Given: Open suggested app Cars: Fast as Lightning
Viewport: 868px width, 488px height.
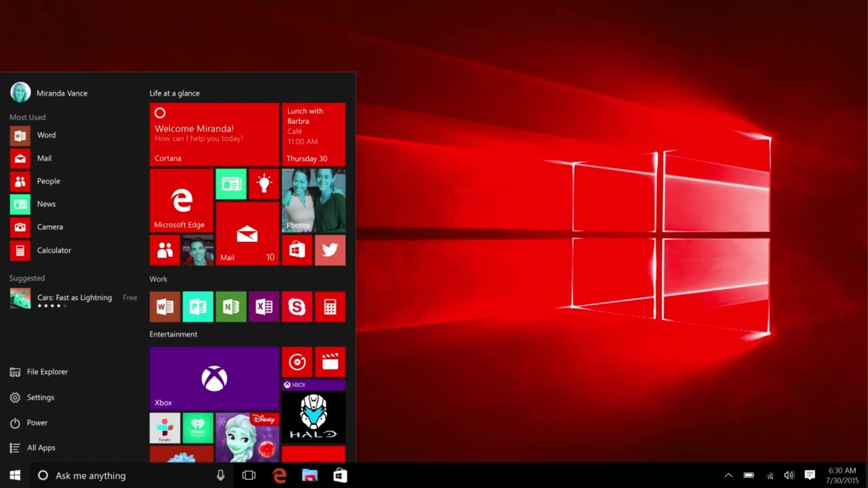Looking at the screenshot, I should pos(73,299).
